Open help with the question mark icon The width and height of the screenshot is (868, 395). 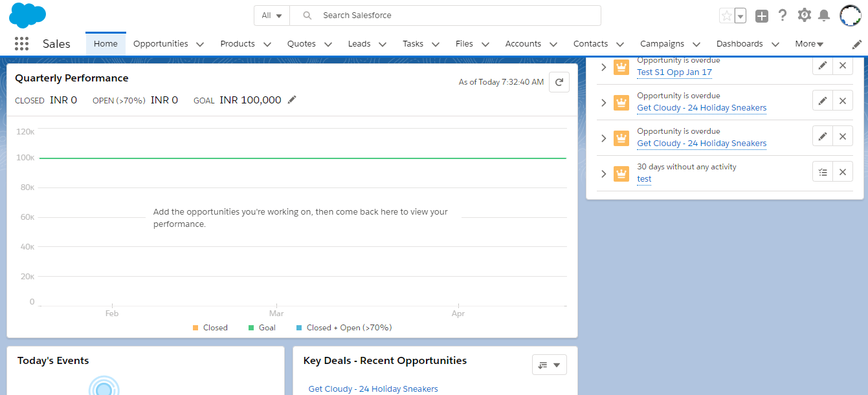coord(783,14)
